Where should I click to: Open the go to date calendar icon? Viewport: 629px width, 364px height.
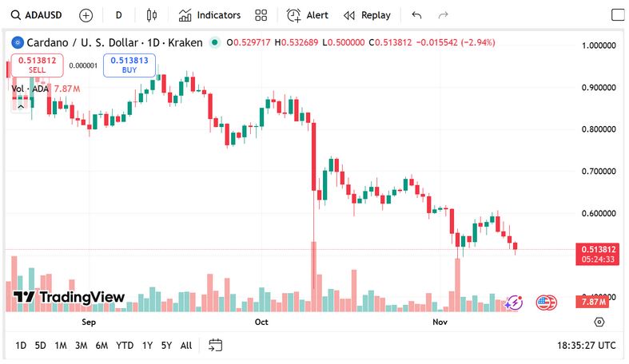[x=215, y=346]
